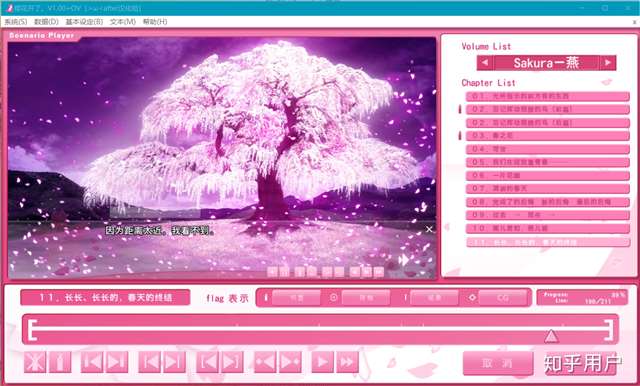The width and height of the screenshot is (640, 386).
Task: Jump back with the bracket-and-left-arrow icon
Action: (207, 362)
